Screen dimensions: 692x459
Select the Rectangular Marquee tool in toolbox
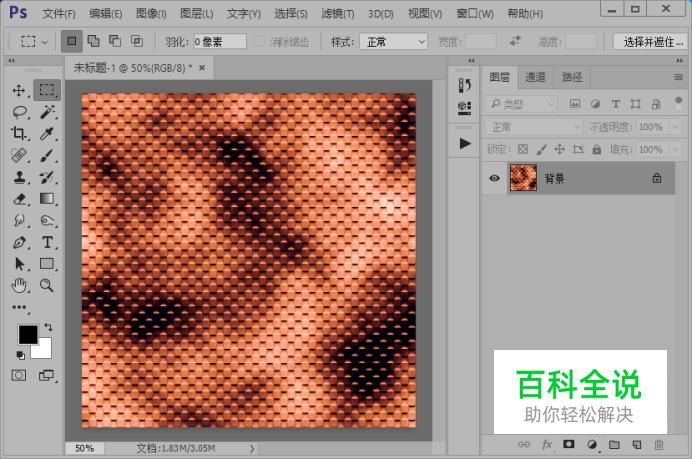tap(47, 90)
